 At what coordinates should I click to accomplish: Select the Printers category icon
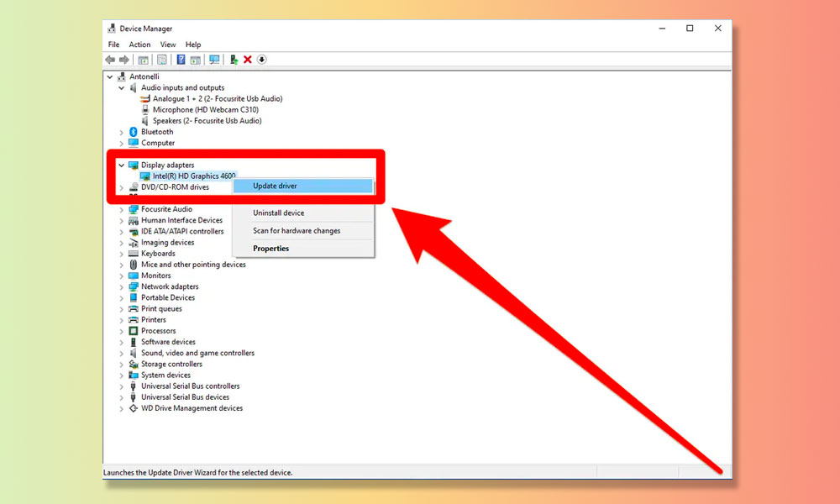[134, 320]
